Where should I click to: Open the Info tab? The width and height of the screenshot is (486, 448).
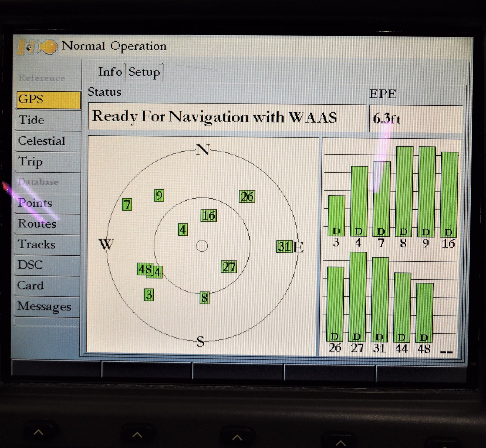click(110, 72)
